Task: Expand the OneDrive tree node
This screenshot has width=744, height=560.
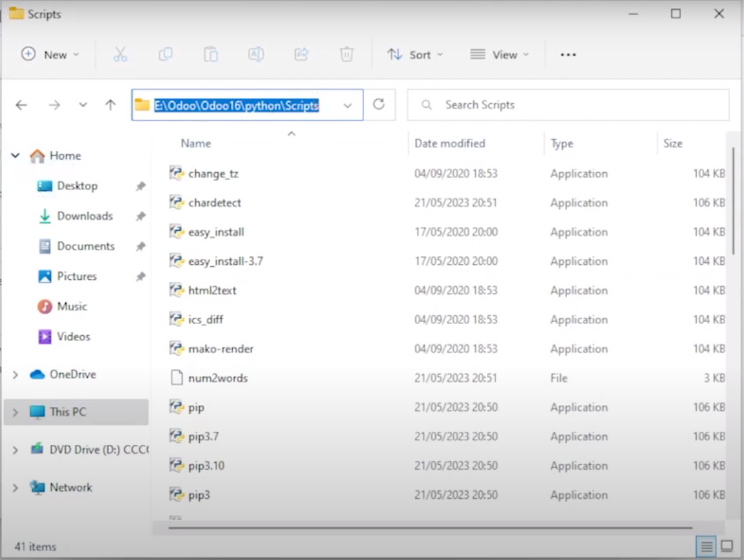Action: (15, 375)
